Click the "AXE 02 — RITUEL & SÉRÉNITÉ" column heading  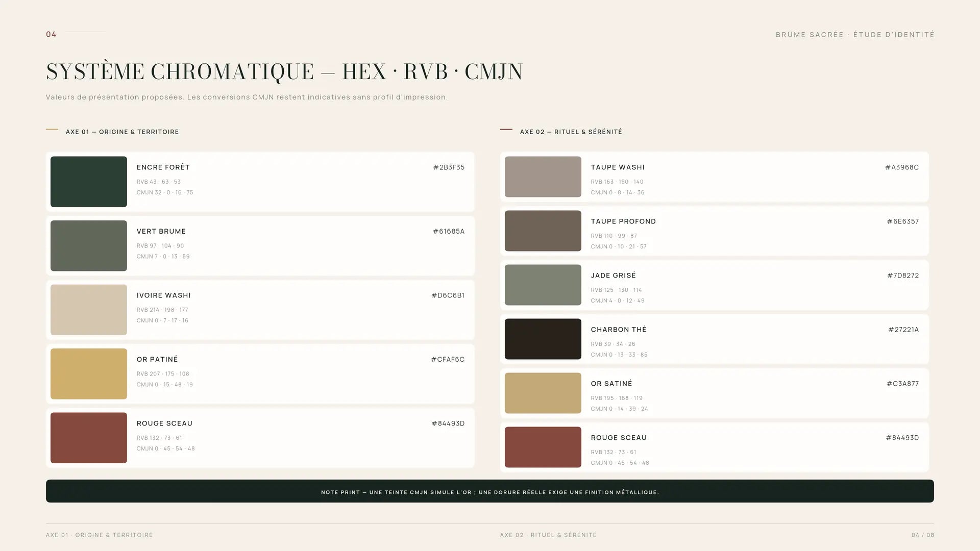[x=571, y=132]
